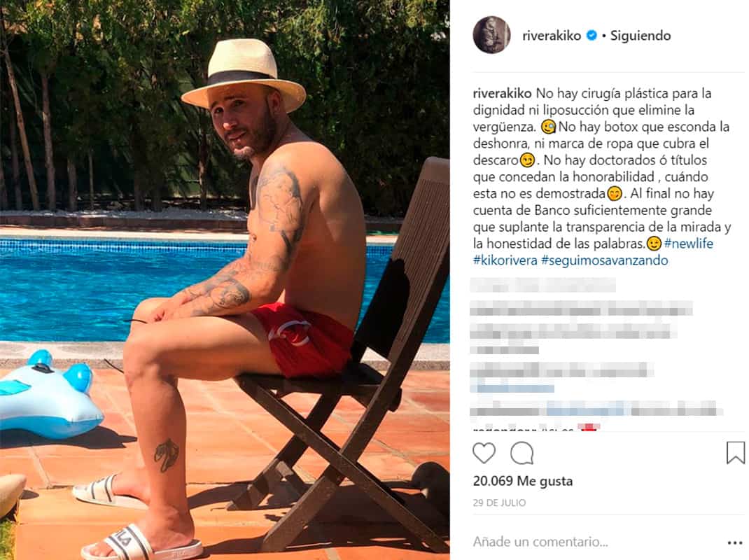This screenshot has width=749, height=560.
Task: Click the poolside photo of the post
Action: tap(225, 280)
